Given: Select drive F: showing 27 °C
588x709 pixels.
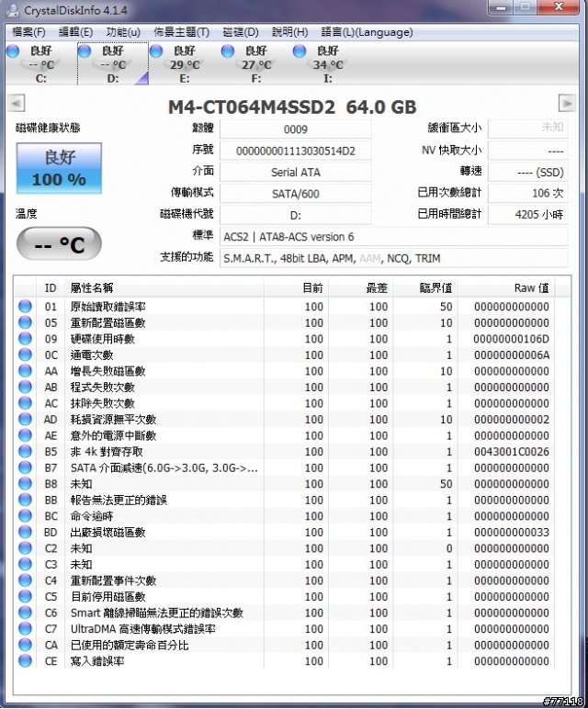Looking at the screenshot, I should coord(256,63).
